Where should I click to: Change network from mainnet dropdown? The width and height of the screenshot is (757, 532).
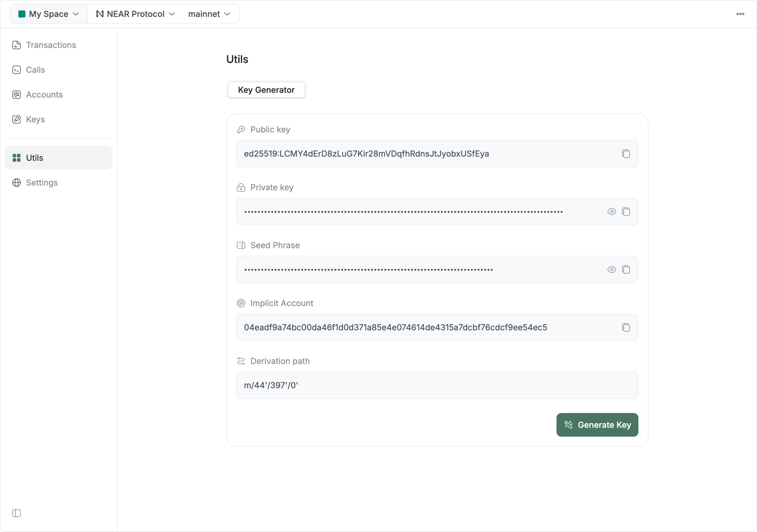point(209,14)
